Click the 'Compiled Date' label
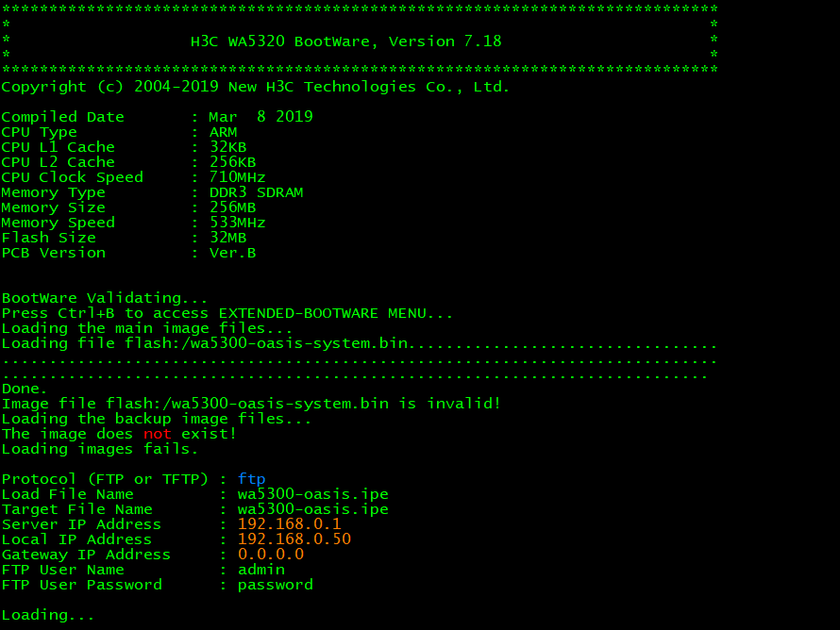 tap(62, 117)
